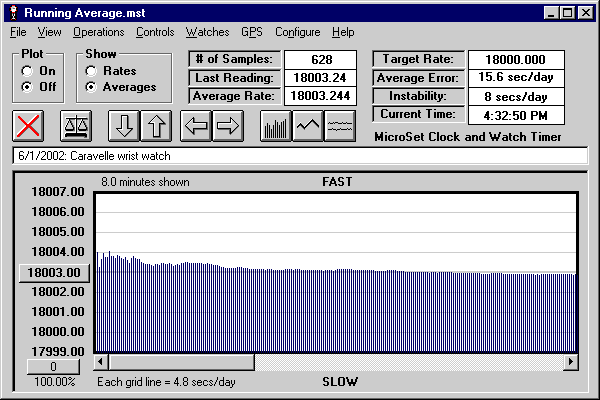Click the SLOW label below graph
Viewport: 600px width, 400px height.
tap(340, 382)
